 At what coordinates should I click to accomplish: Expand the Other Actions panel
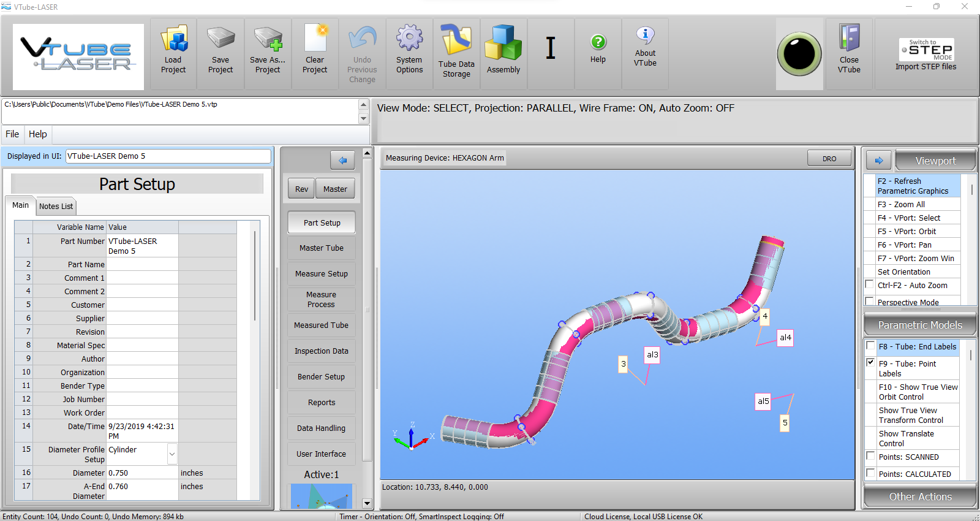click(920, 496)
